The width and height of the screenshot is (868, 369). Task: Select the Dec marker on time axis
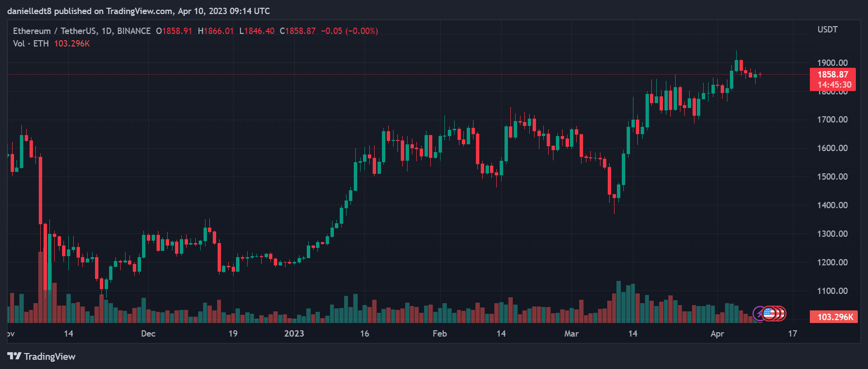tap(148, 334)
